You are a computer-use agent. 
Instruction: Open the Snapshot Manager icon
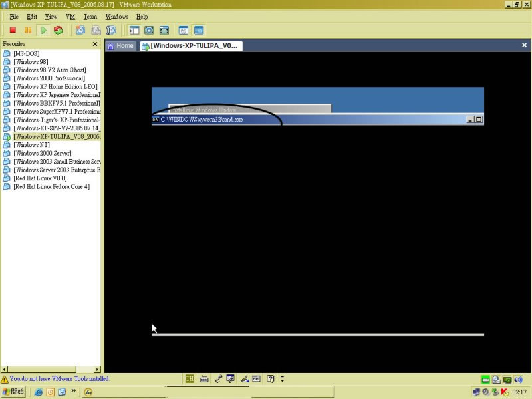(x=111, y=30)
